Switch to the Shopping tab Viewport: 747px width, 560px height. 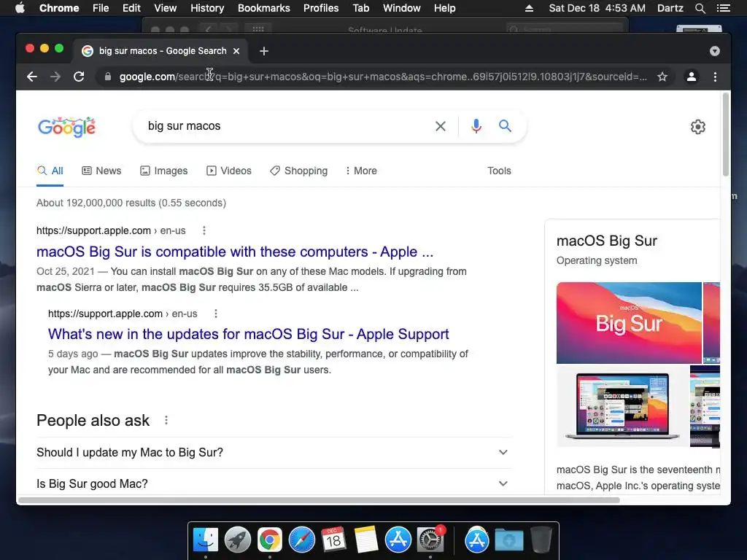(x=298, y=171)
